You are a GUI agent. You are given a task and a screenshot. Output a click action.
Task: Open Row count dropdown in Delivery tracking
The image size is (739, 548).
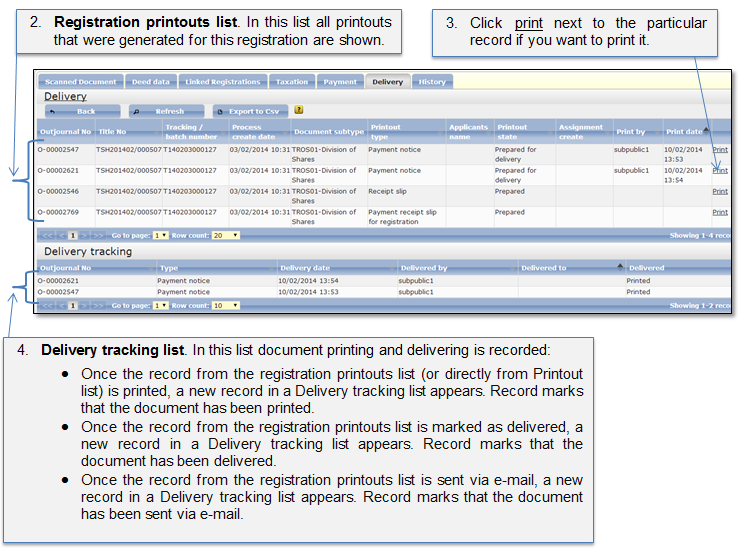tap(227, 305)
